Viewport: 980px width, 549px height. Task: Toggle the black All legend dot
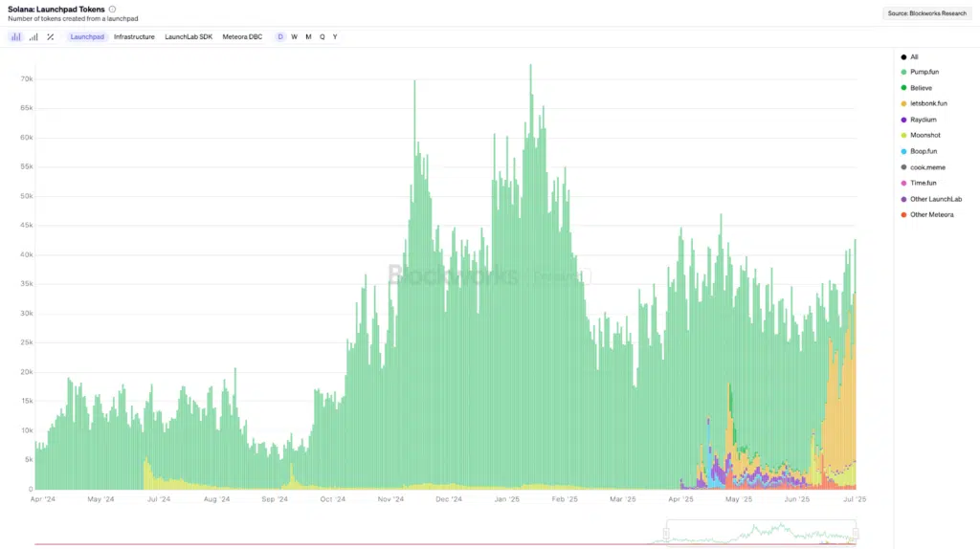(903, 57)
